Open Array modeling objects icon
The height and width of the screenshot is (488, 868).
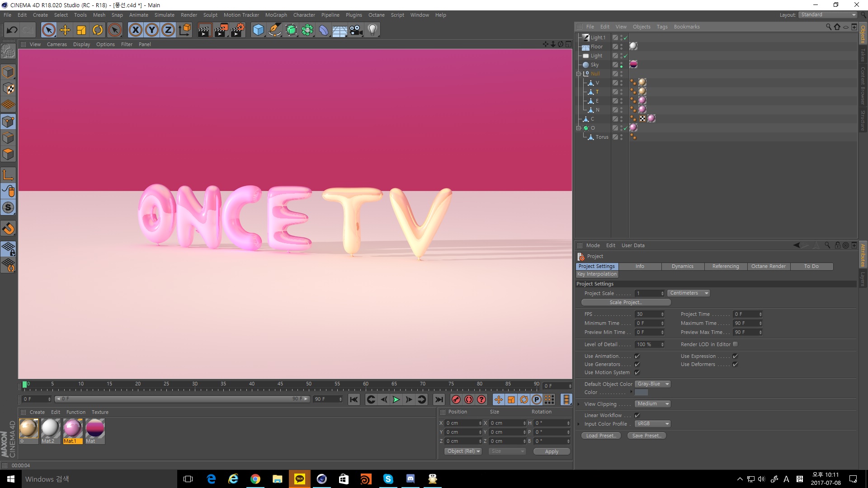(307, 30)
